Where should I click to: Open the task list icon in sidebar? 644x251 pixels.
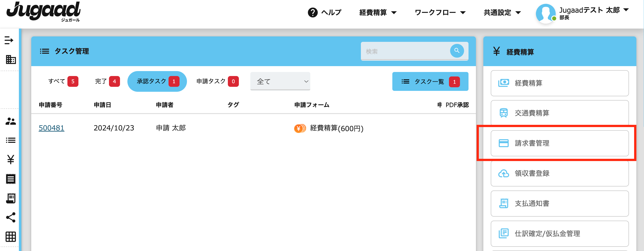[x=11, y=140]
